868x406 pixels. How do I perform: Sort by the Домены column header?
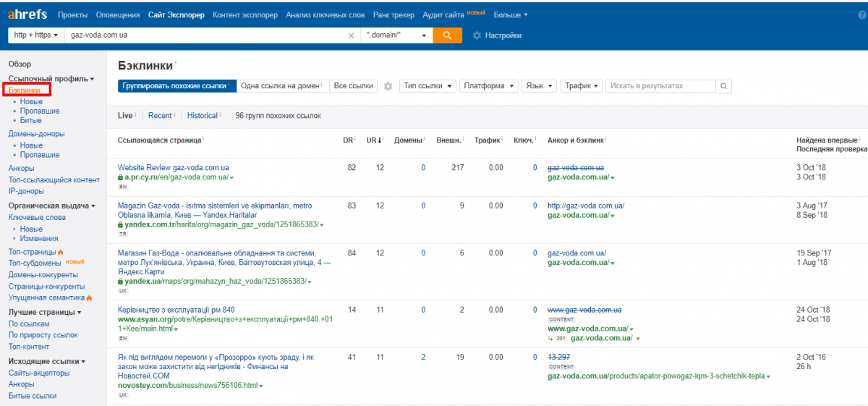[x=409, y=140]
